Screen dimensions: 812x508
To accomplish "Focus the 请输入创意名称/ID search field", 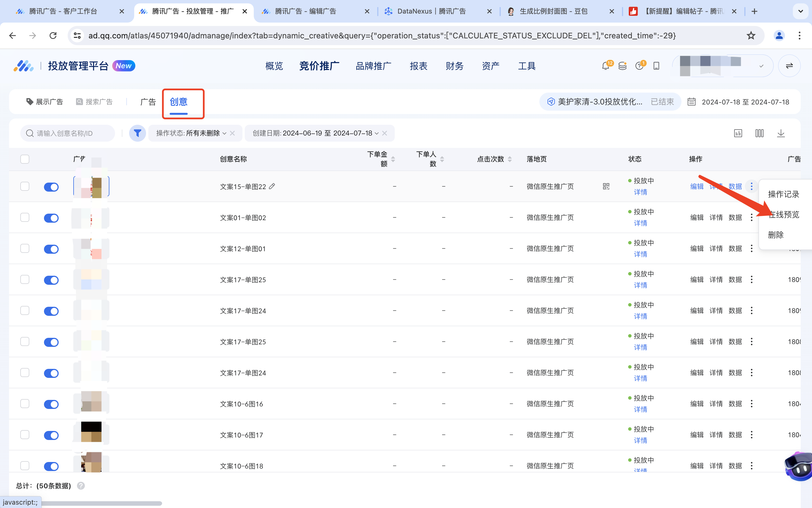I will [x=68, y=133].
